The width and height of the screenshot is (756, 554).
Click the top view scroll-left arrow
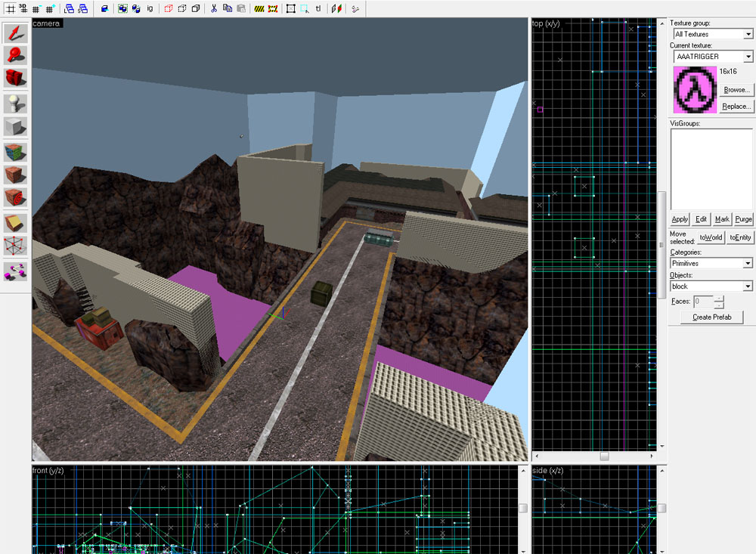pos(537,456)
